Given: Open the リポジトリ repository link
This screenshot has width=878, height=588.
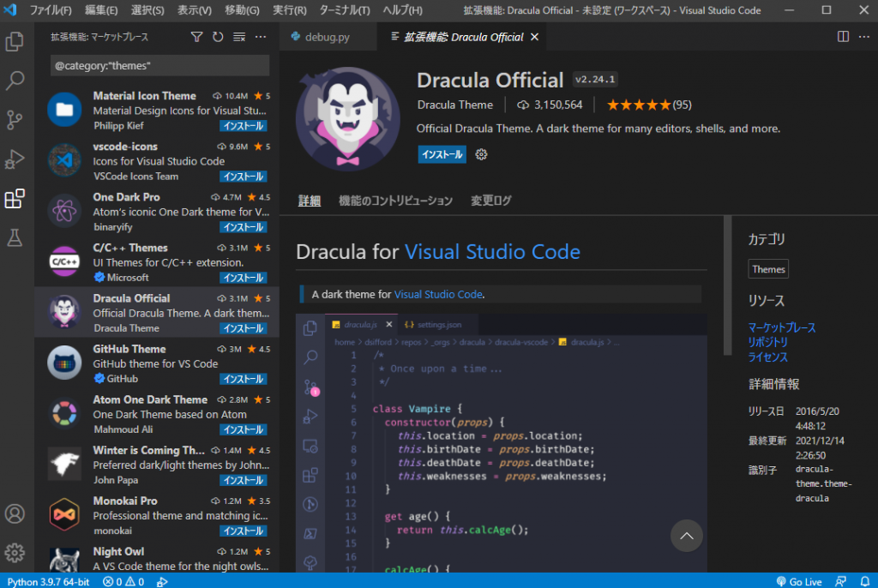Looking at the screenshot, I should click(x=767, y=342).
